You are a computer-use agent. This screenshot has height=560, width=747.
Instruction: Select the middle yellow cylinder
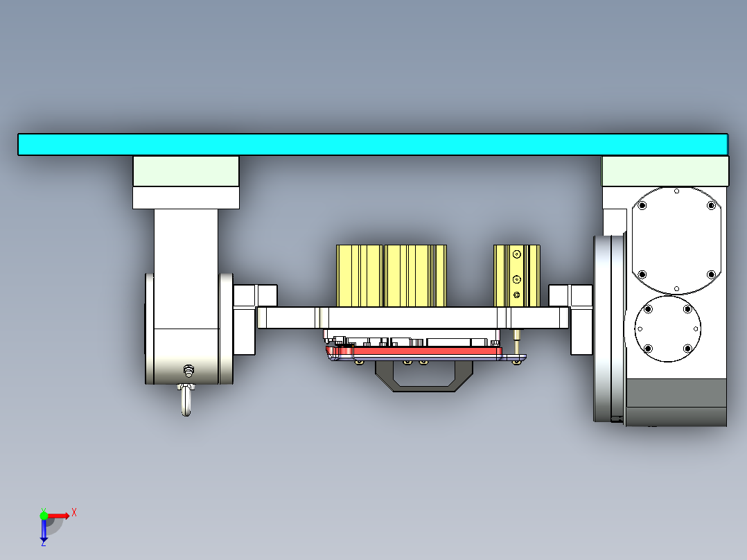[415, 276]
